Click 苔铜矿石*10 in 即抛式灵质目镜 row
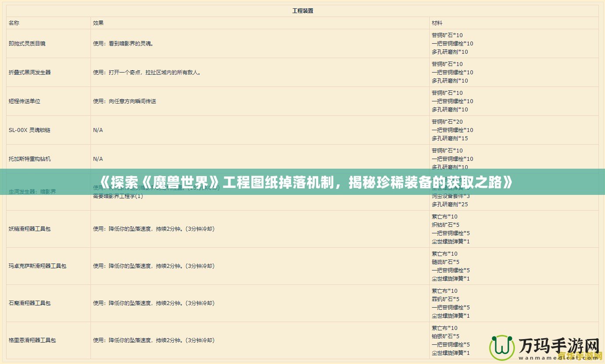Screen dimensions: 605x364 coord(447,35)
